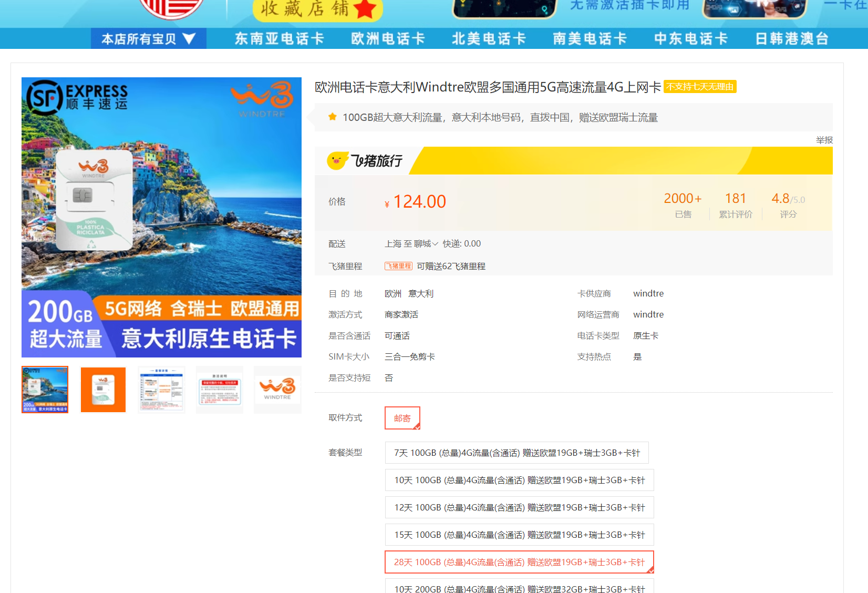Screen dimensions: 868x593
Task: Click the store logo at the top
Action: click(x=171, y=8)
